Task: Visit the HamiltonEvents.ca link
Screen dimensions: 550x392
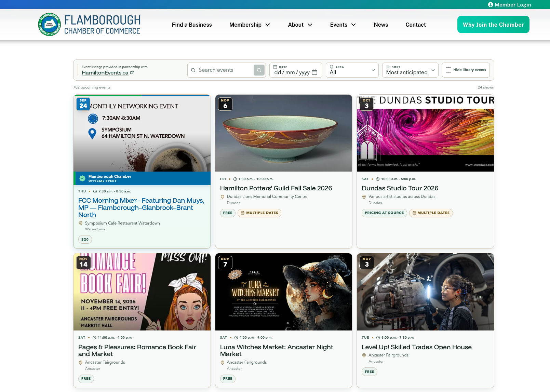Action: point(105,72)
